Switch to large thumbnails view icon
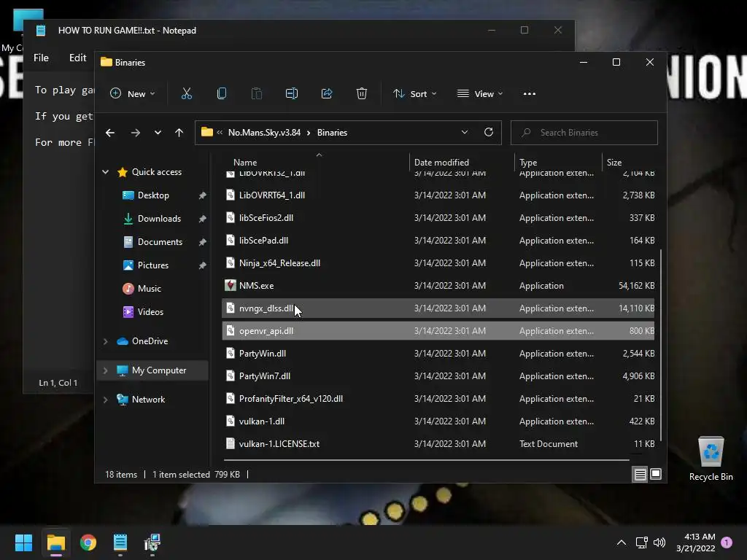Viewport: 747px width, 560px height. [656, 474]
